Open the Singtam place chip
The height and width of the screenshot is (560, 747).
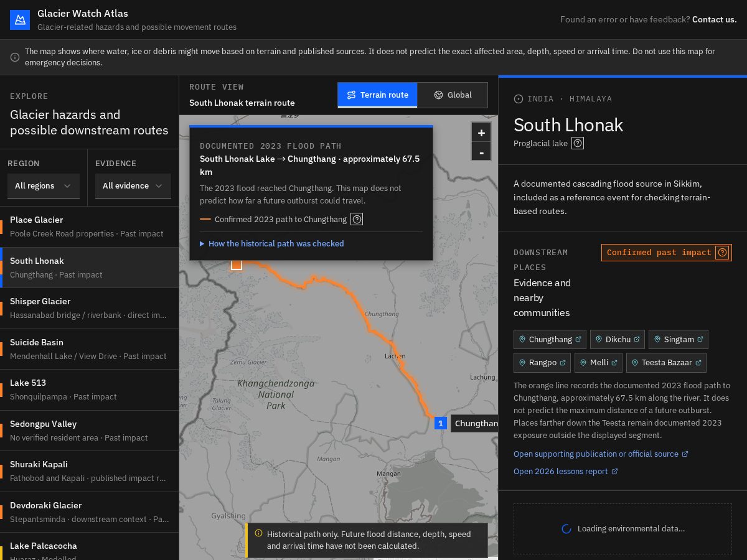tap(679, 339)
